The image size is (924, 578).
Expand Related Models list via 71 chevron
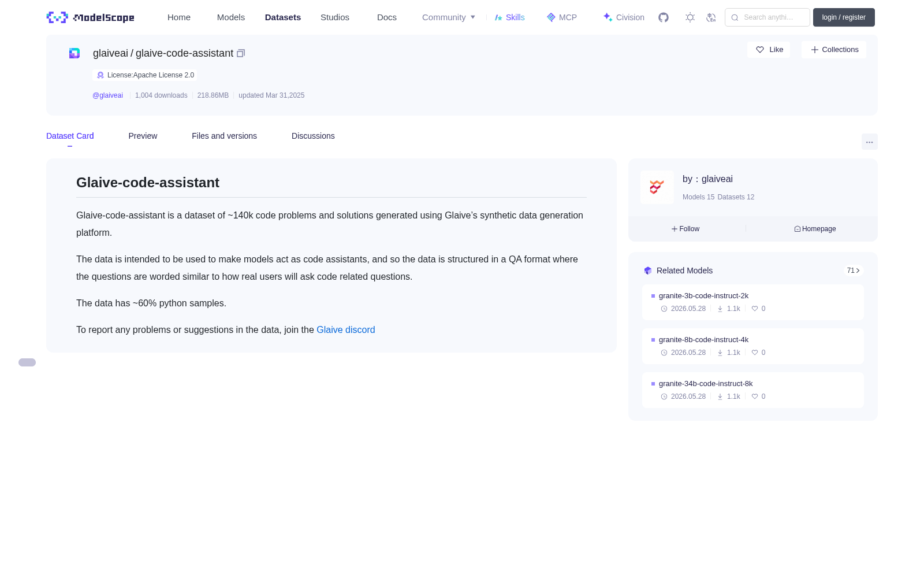coord(854,271)
